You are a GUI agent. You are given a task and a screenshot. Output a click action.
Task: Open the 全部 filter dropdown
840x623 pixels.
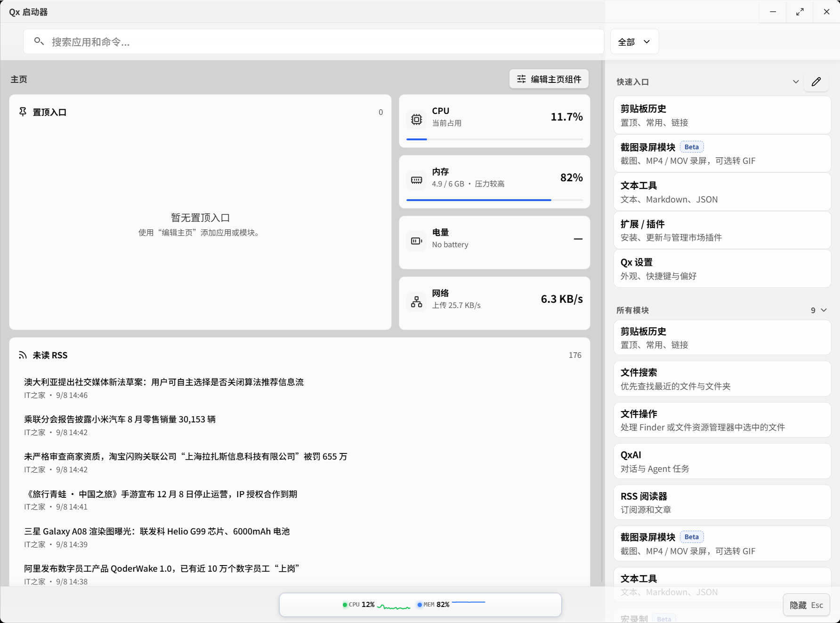634,42
